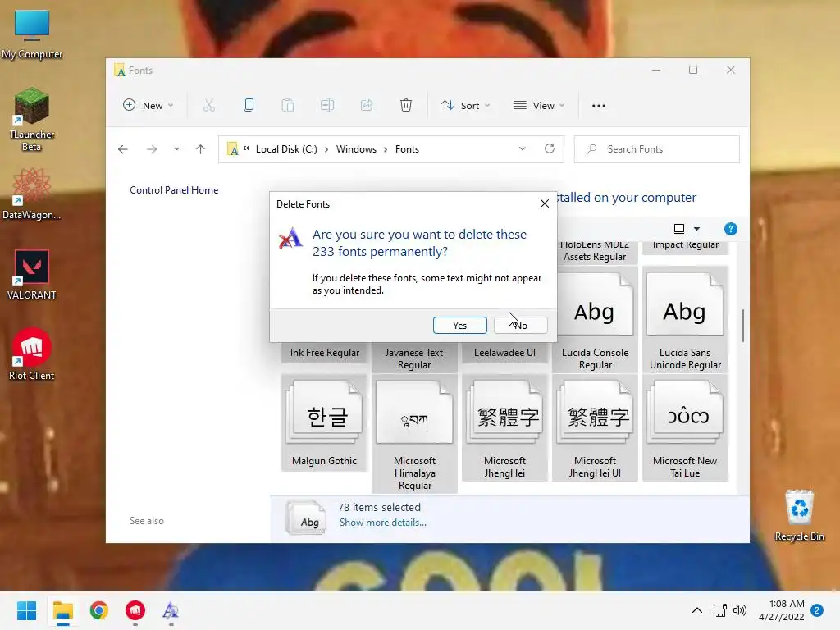The width and height of the screenshot is (840, 630).
Task: Close the Delete Fonts dialog
Action: click(x=545, y=203)
